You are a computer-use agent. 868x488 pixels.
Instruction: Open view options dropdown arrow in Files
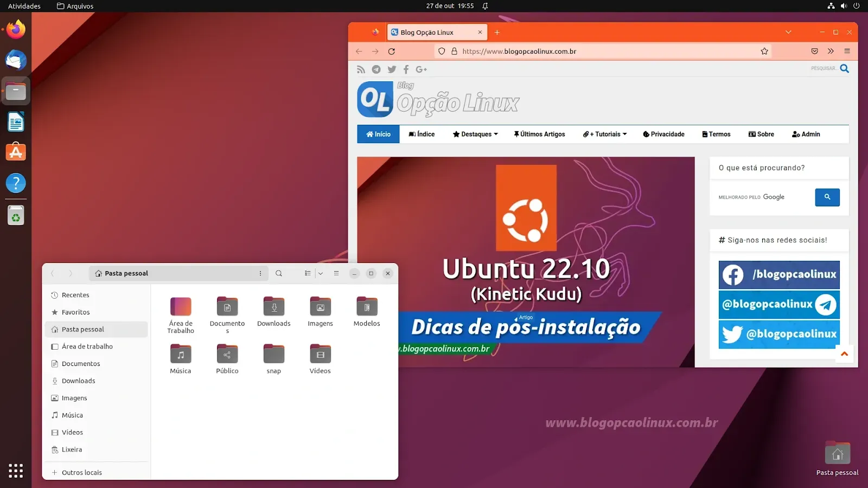[x=321, y=273]
